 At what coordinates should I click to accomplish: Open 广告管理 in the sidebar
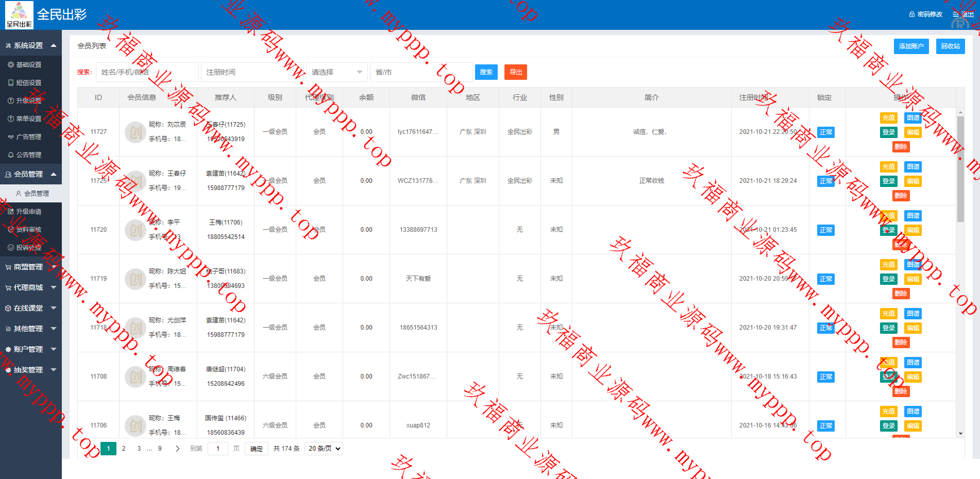(28, 137)
